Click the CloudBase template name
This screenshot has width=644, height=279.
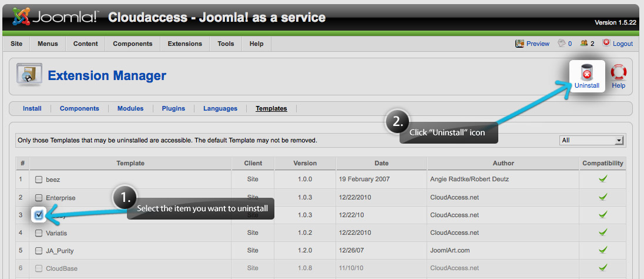pyautogui.click(x=62, y=268)
